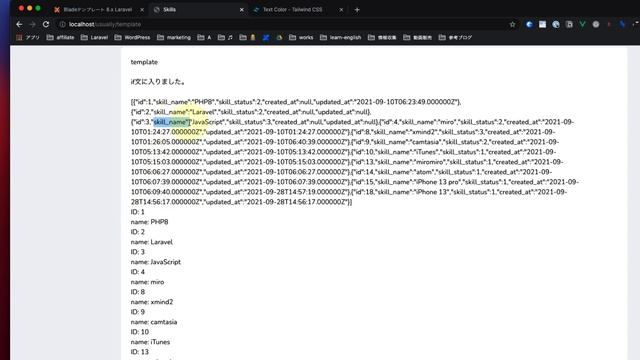Open the blue pen-shaped extension icon
This screenshot has height=360, width=640.
tap(622, 24)
